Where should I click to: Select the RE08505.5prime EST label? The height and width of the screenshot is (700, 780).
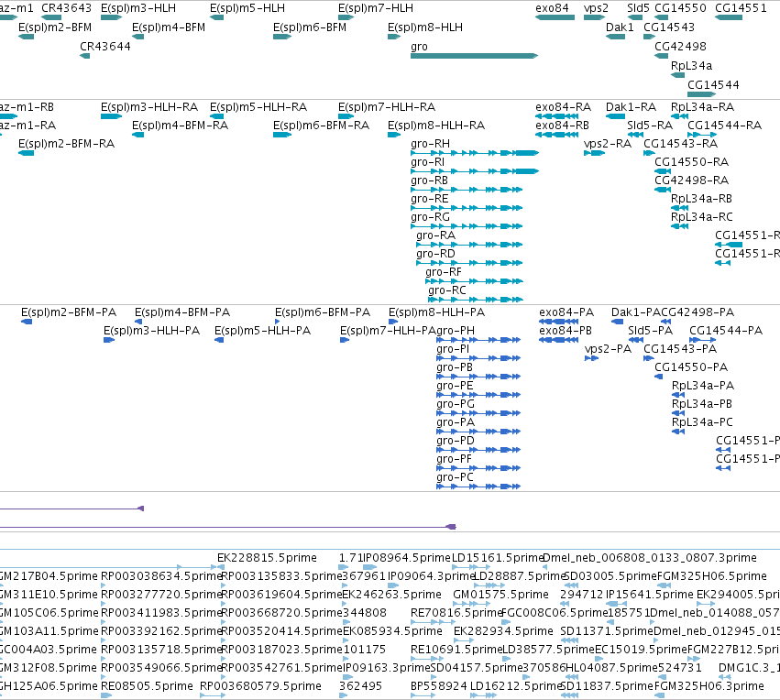[147, 686]
